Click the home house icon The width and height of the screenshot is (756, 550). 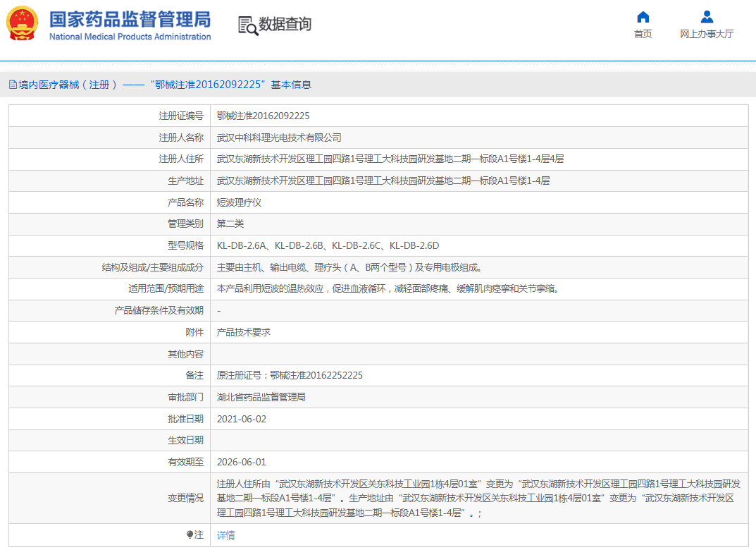coord(643,17)
